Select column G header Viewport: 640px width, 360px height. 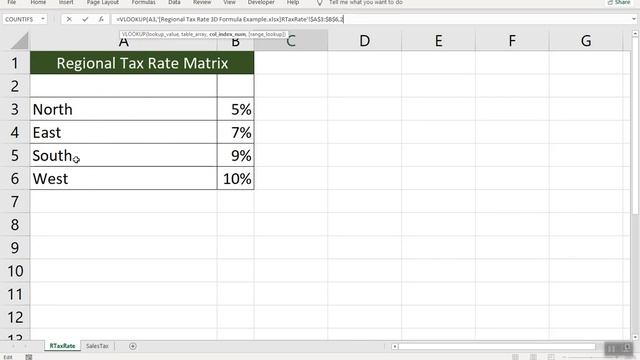click(586, 41)
